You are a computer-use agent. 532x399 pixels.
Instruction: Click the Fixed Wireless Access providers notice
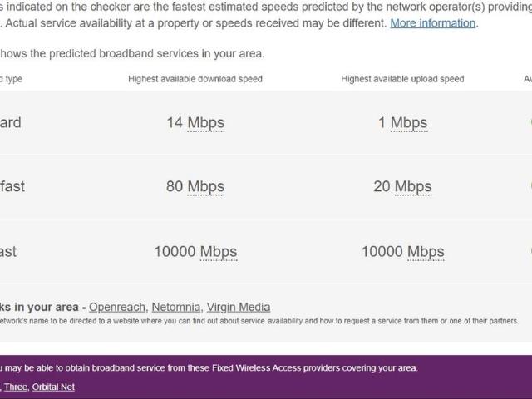point(209,368)
